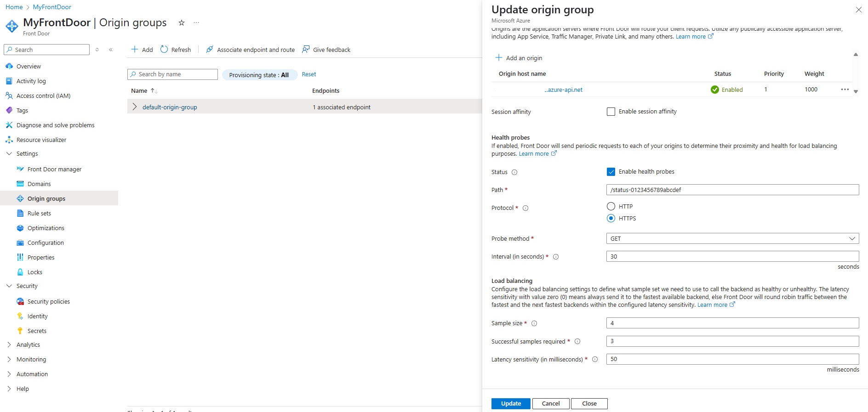Click the Domains icon
This screenshot has height=412, width=868.
click(20, 184)
